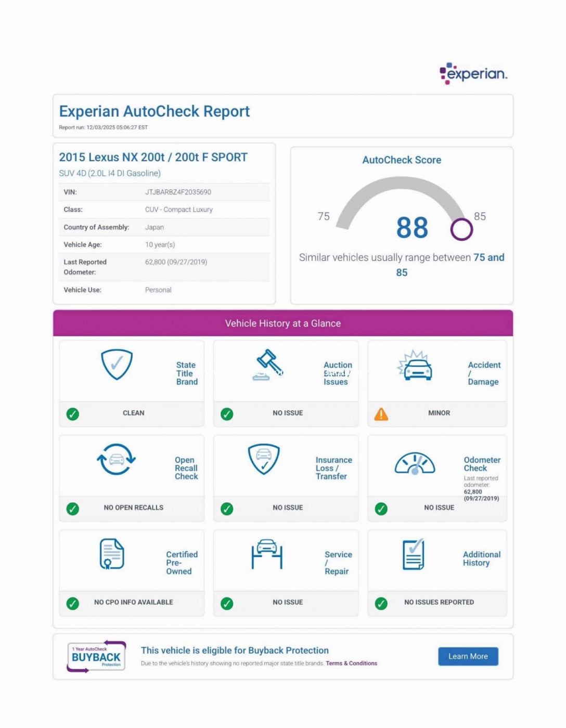The height and width of the screenshot is (728, 566).
Task: Click the AutoCheck score gauge marker
Action: click(461, 229)
